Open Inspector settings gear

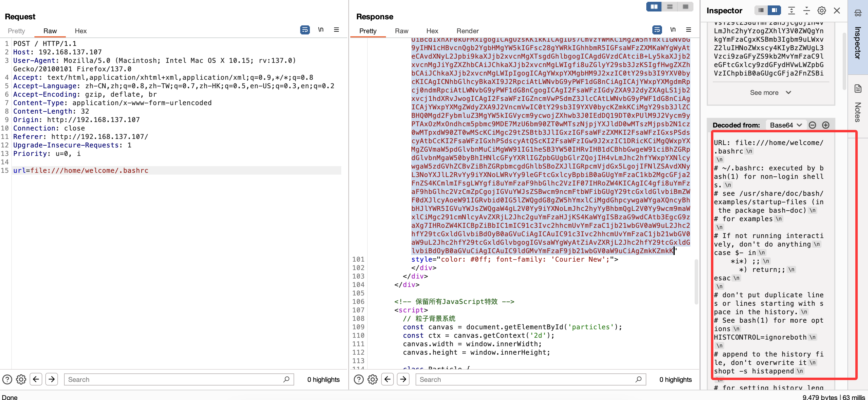(x=821, y=11)
